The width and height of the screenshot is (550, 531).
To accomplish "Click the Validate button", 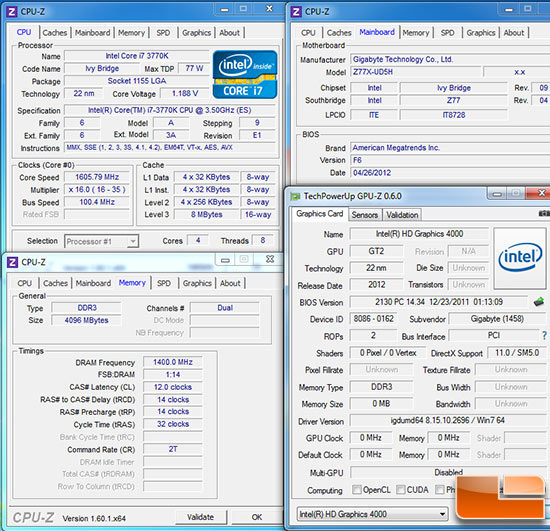I will pyautogui.click(x=201, y=517).
